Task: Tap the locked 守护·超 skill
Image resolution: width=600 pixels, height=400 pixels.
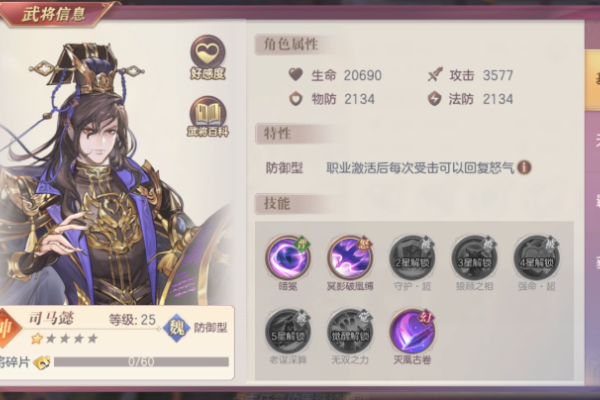Action: coord(412,258)
